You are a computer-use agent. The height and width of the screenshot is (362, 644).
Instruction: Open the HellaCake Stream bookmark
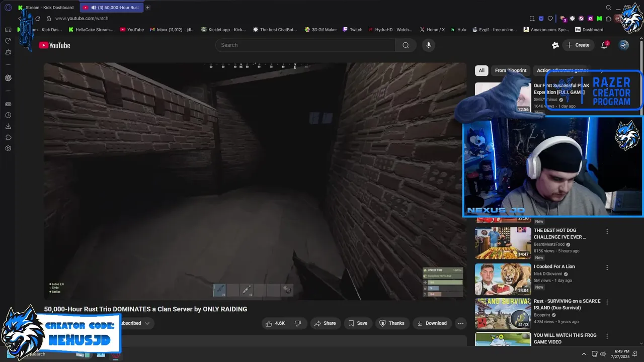coord(91,30)
